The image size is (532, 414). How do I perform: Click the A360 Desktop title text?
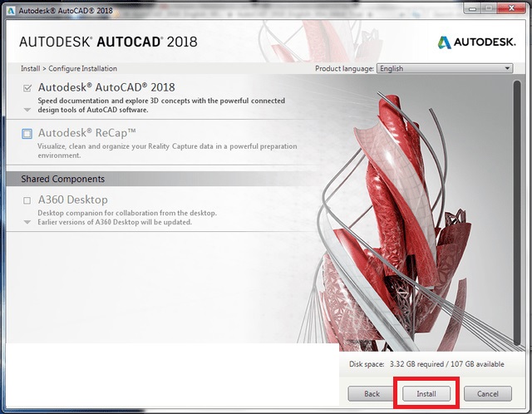pos(73,200)
